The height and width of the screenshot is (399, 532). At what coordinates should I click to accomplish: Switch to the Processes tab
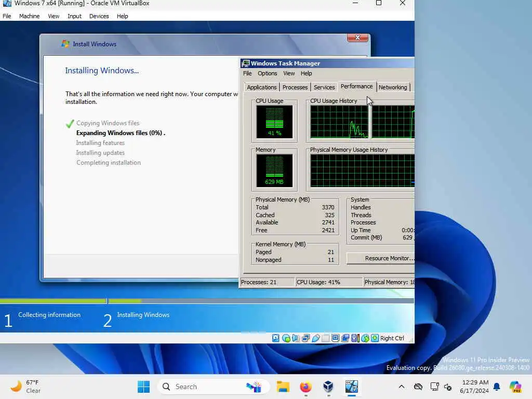click(295, 87)
